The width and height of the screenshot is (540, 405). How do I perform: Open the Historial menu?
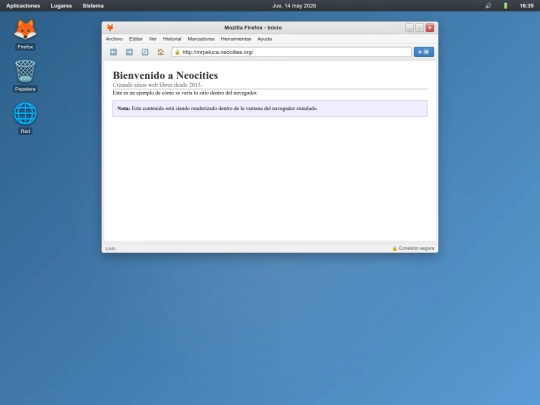[x=172, y=39]
